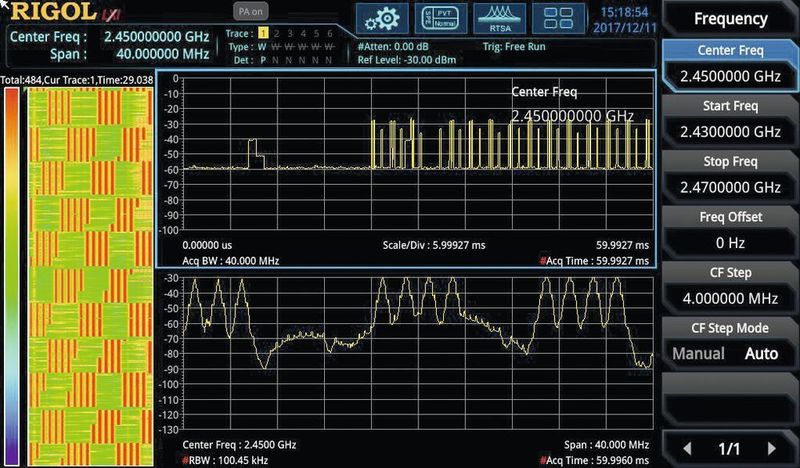Click spectrum #Acq Time : 59.9960 ms
Screen dimensions: 800x468
[x=594, y=460]
